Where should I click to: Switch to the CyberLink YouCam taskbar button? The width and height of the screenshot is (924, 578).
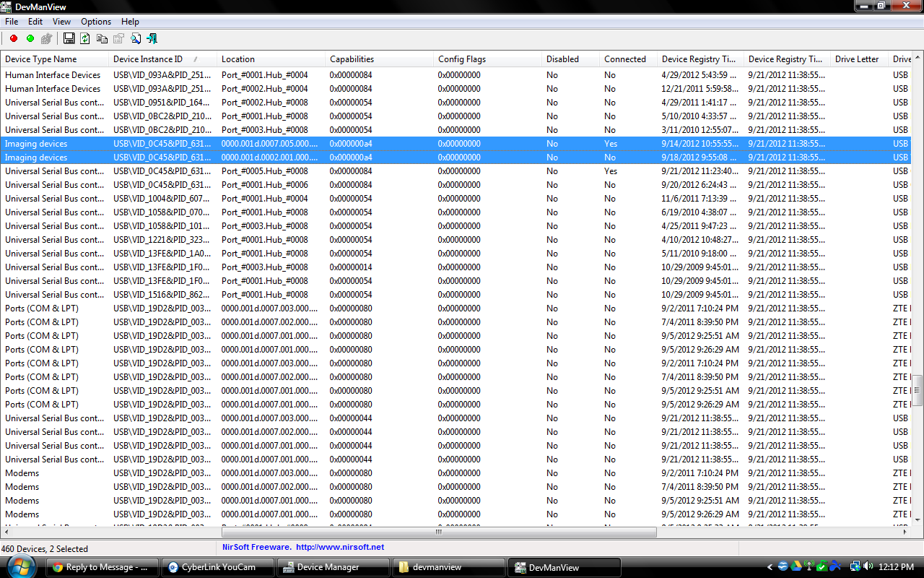[217, 567]
